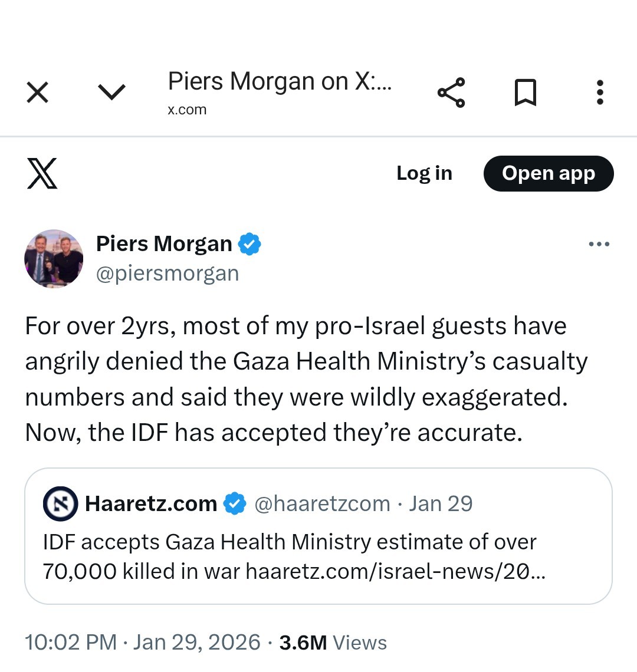Tap the blue verified badge beside Piers Morgan
This screenshot has height=672, width=637.
coord(249,244)
